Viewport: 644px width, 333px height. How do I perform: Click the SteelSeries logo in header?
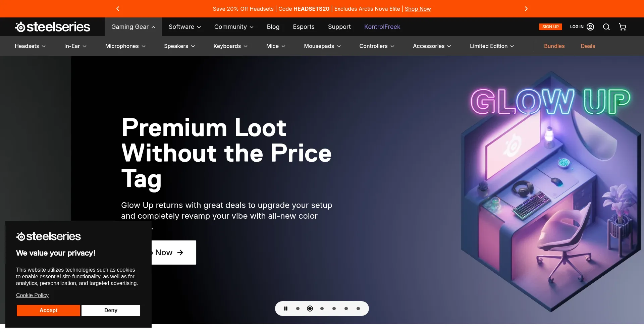coord(52,27)
